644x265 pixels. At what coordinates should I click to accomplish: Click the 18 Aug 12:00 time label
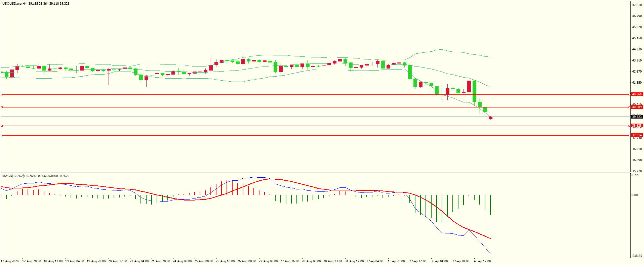[x=53, y=261]
